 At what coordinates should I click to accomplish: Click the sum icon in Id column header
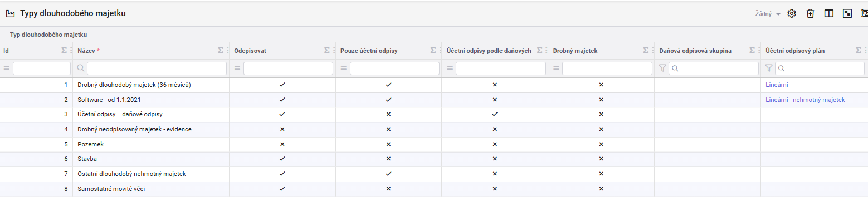coord(64,50)
